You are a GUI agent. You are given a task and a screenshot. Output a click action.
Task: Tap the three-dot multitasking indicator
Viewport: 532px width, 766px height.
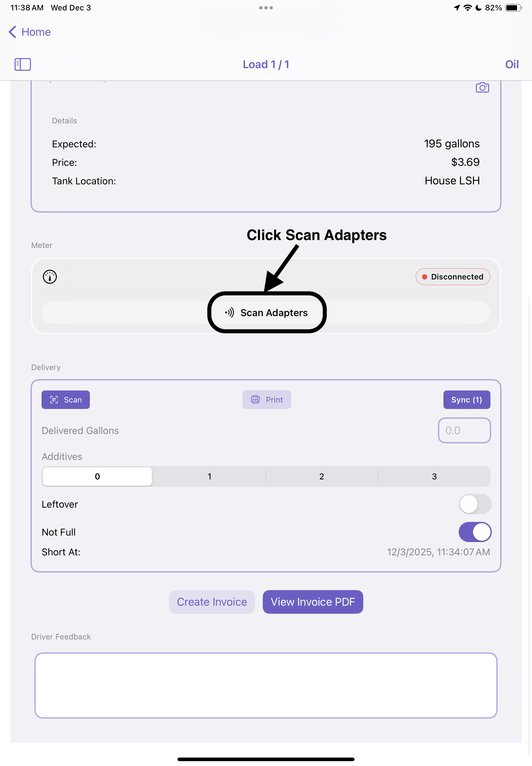[x=266, y=8]
